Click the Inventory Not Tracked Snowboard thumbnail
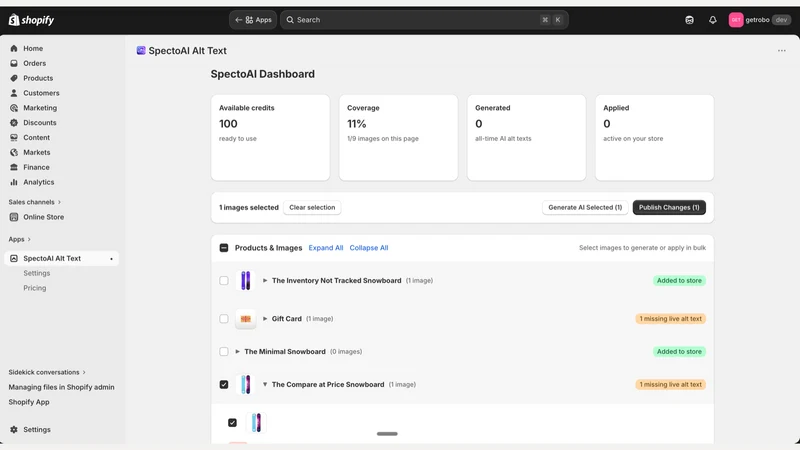The image size is (800, 450). [x=245, y=281]
